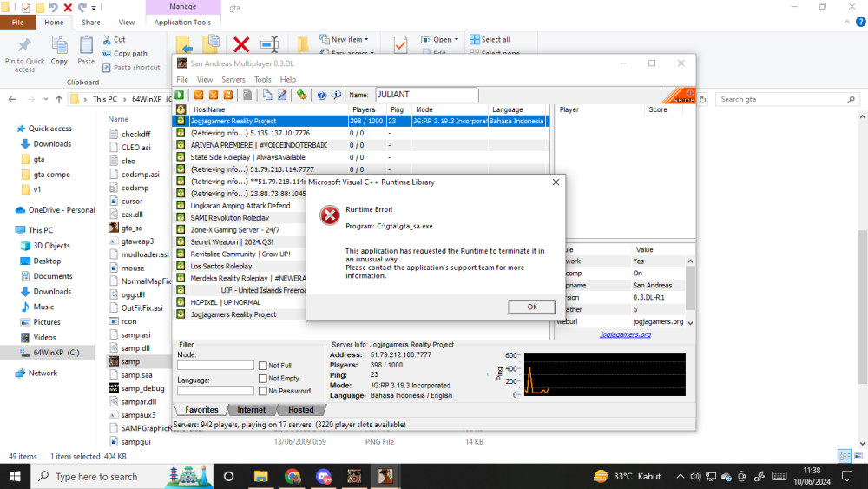Click Select all in Explorer ribbon
The width and height of the screenshot is (868, 489).
pyautogui.click(x=490, y=39)
